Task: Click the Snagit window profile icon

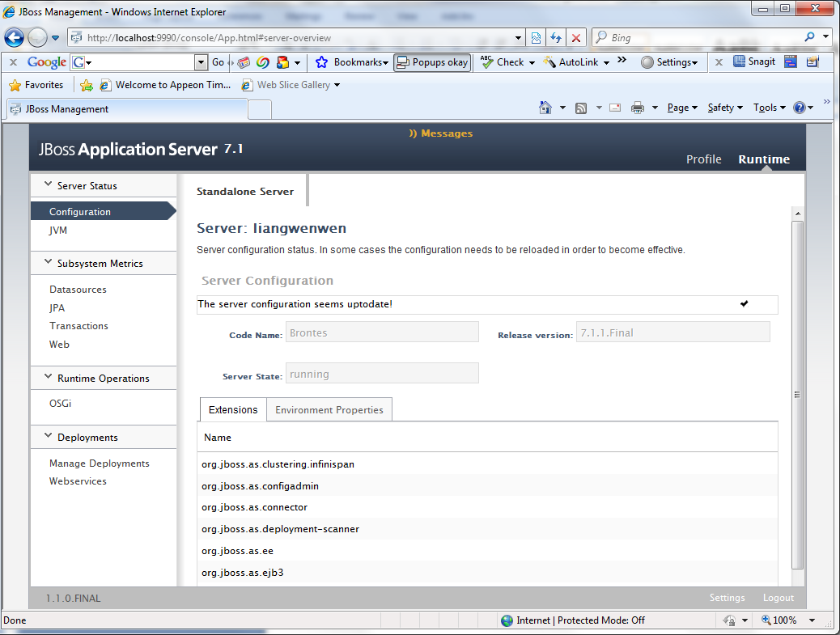Action: click(x=791, y=61)
